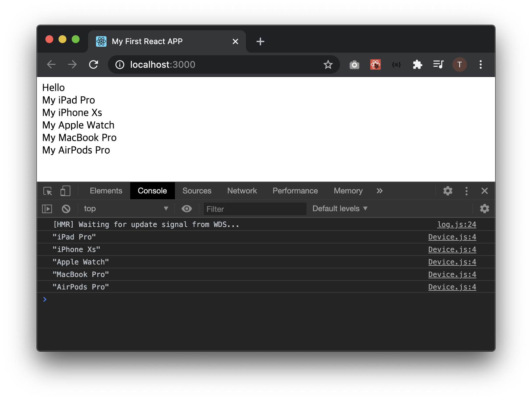
Task: Click the My Apple Watch page text
Action: pyautogui.click(x=78, y=125)
